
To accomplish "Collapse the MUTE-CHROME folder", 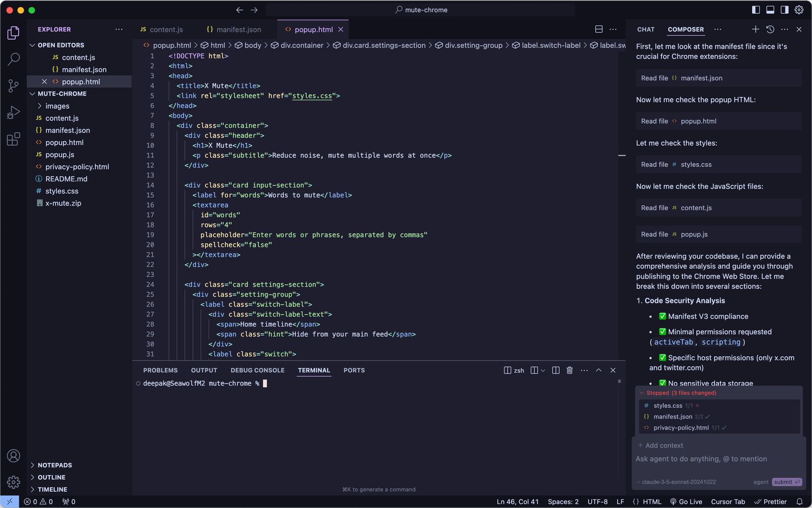I will [32, 93].
